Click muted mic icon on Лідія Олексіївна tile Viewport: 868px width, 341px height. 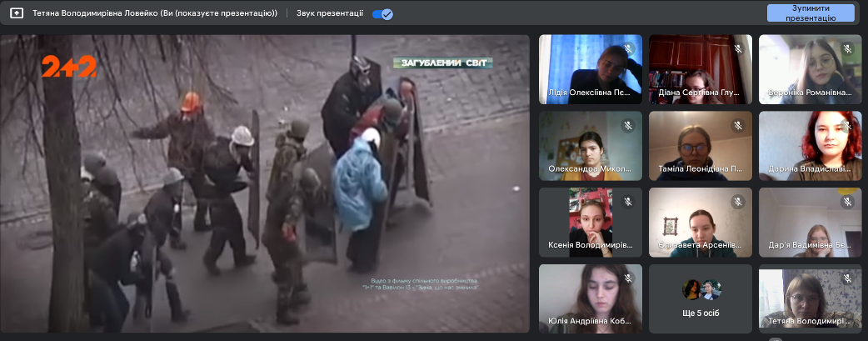click(628, 49)
